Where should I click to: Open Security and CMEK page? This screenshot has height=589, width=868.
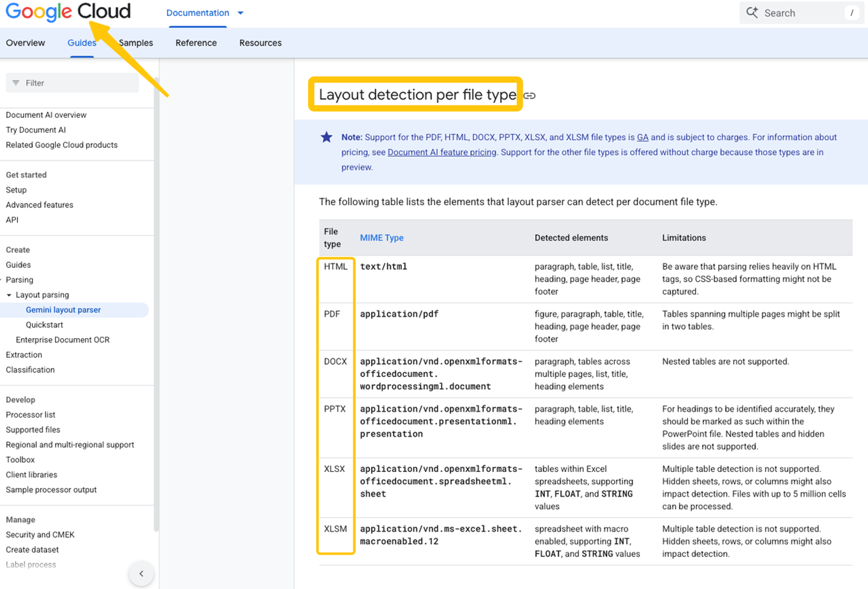(x=40, y=535)
